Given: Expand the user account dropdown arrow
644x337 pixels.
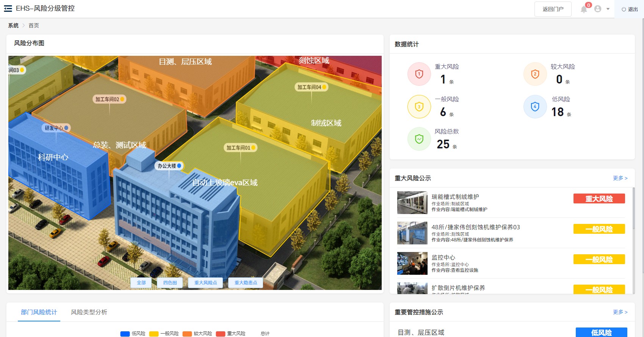Looking at the screenshot, I should (x=608, y=9).
